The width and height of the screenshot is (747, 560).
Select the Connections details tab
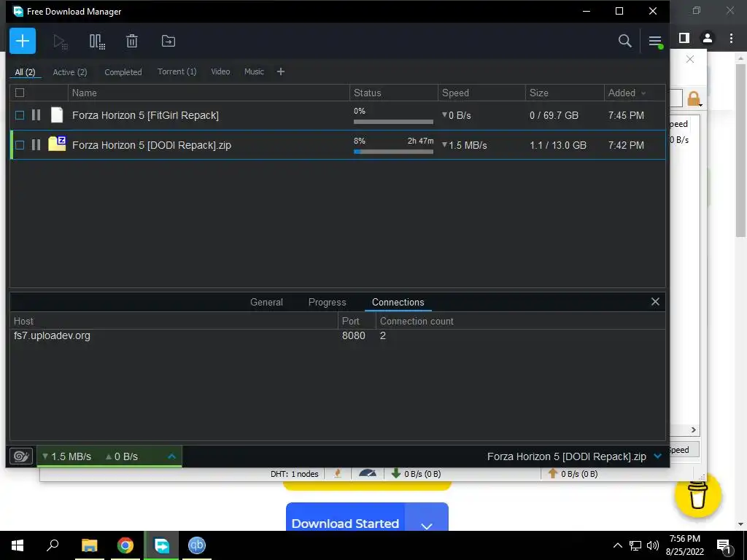[x=398, y=302]
